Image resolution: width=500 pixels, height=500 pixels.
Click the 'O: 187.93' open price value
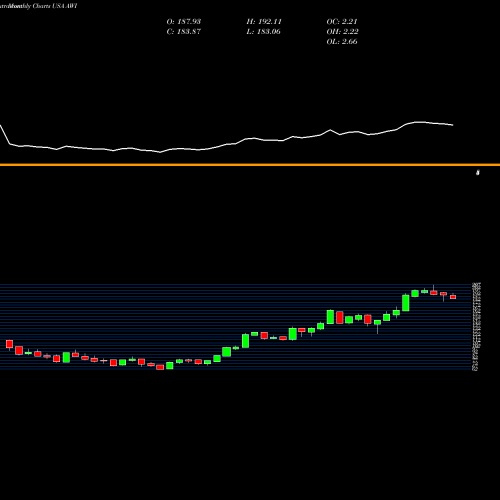(184, 22)
